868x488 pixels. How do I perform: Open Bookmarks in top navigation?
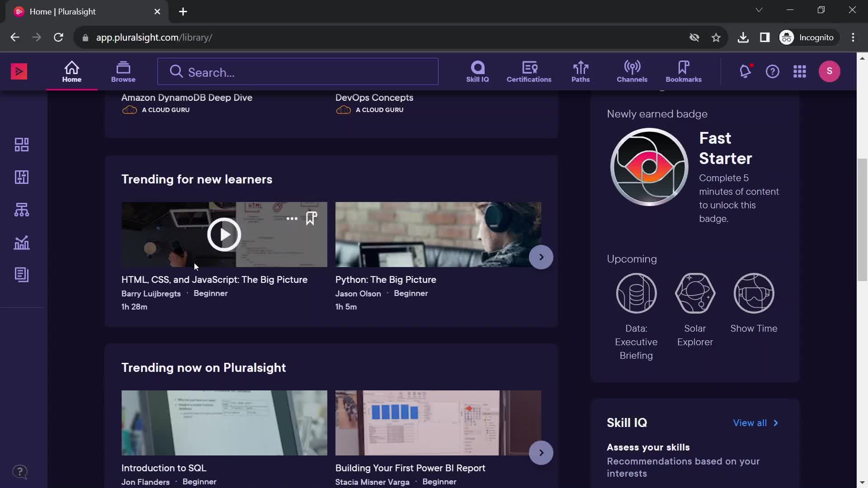pos(684,72)
